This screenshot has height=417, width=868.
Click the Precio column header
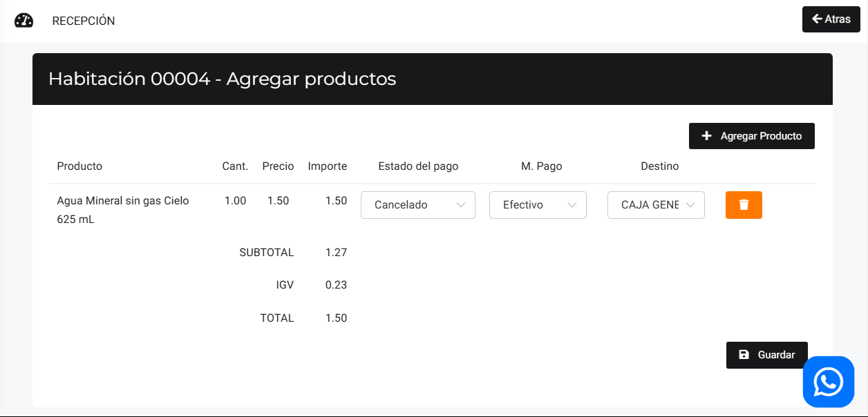(278, 166)
